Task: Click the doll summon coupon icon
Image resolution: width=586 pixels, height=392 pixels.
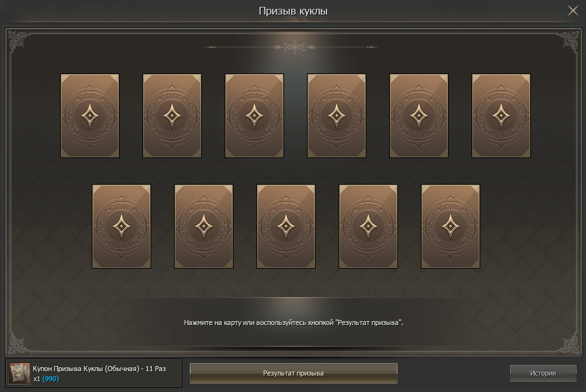Action: click(x=20, y=373)
